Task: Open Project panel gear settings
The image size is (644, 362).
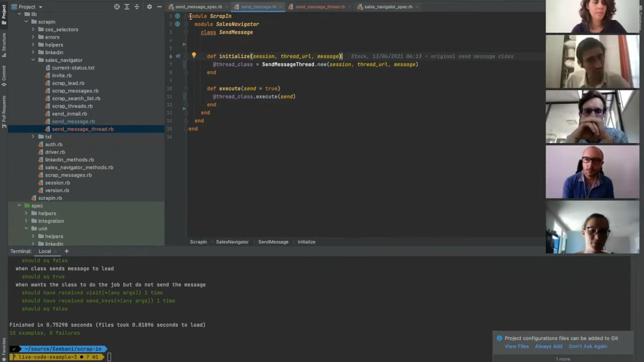Action: [149, 7]
